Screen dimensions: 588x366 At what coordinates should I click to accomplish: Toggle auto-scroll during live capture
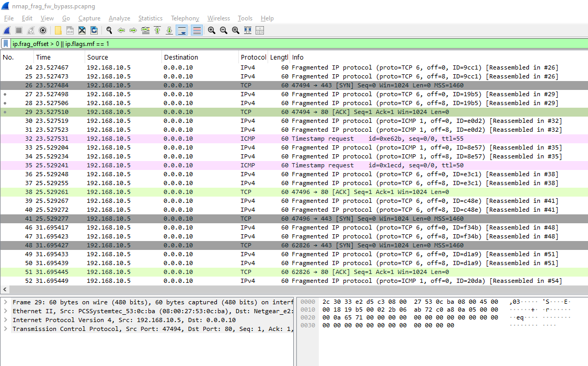pyautogui.click(x=181, y=30)
